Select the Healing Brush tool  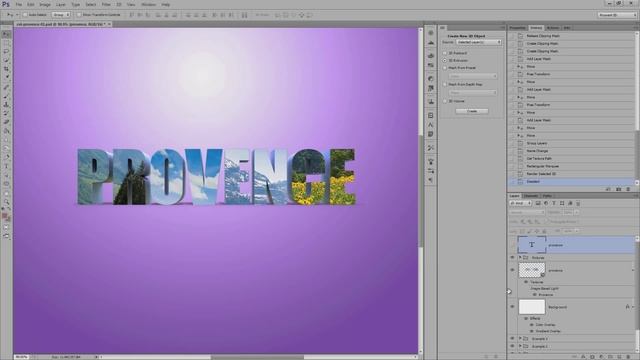[x=6, y=87]
